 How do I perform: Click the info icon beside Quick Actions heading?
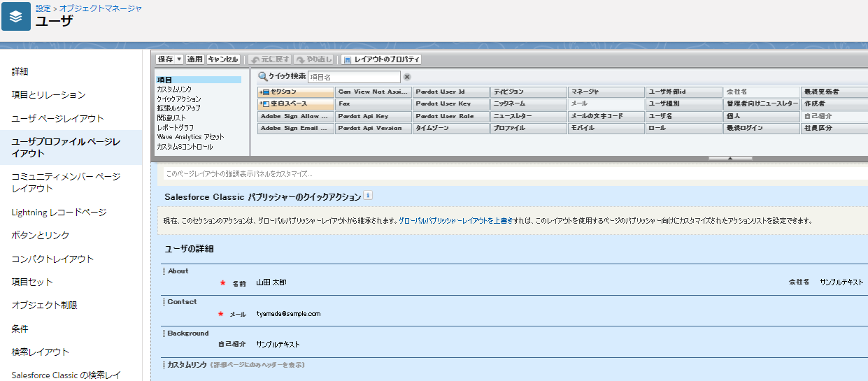368,196
